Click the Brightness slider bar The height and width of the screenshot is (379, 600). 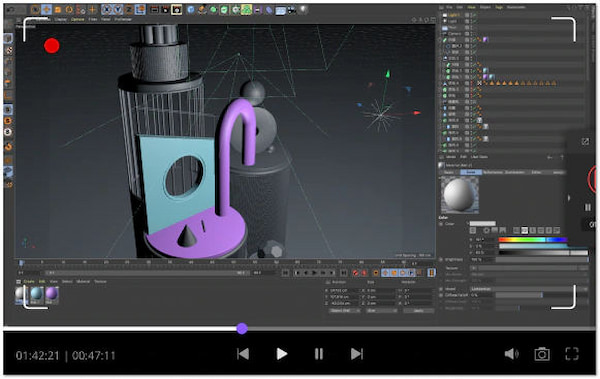541,260
